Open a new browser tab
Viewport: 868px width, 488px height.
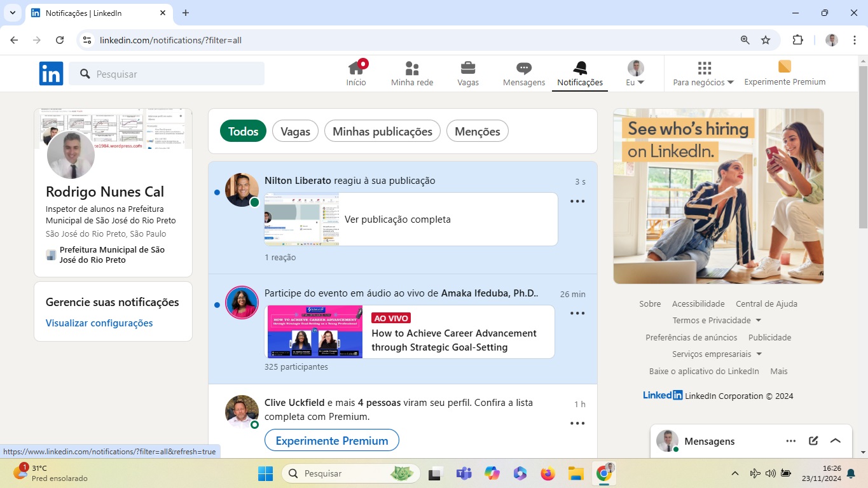tap(186, 13)
